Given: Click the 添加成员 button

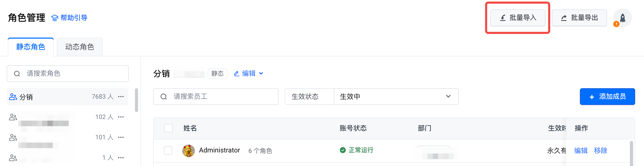Looking at the screenshot, I should [607, 97].
